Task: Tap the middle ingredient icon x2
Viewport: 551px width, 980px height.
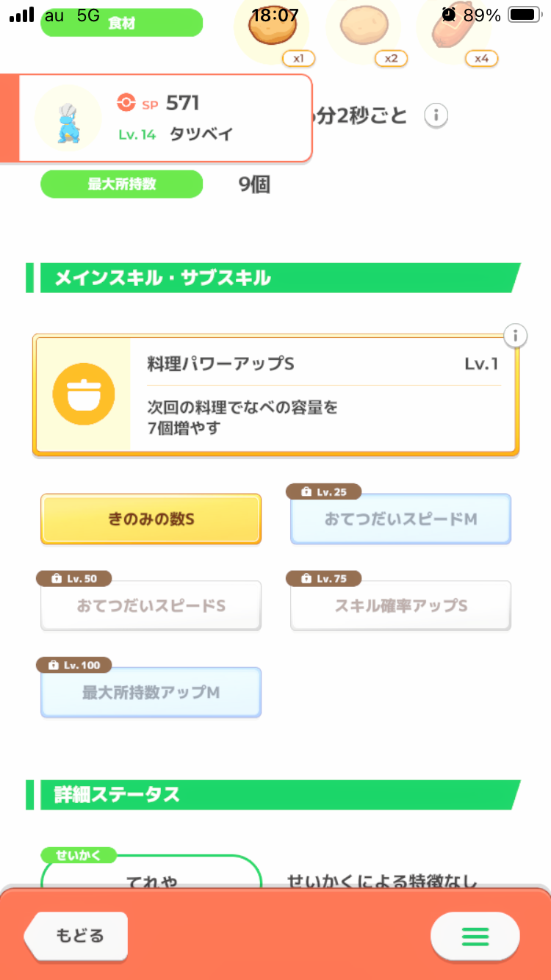Action: pyautogui.click(x=363, y=28)
